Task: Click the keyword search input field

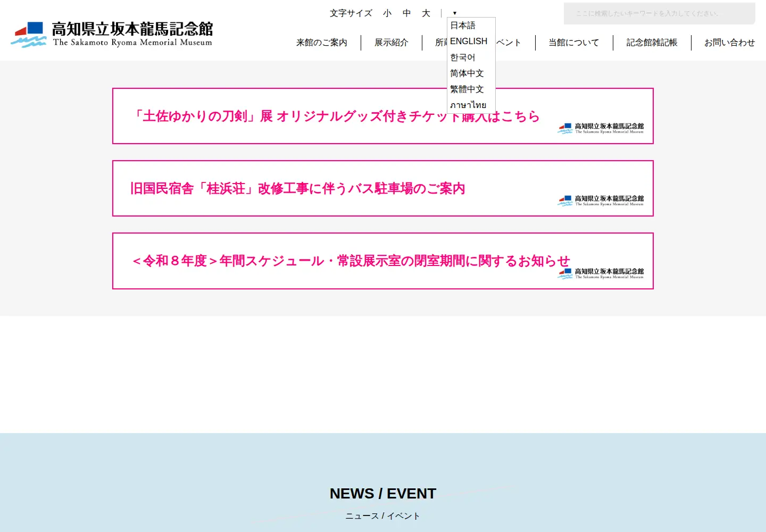Action: (660, 13)
